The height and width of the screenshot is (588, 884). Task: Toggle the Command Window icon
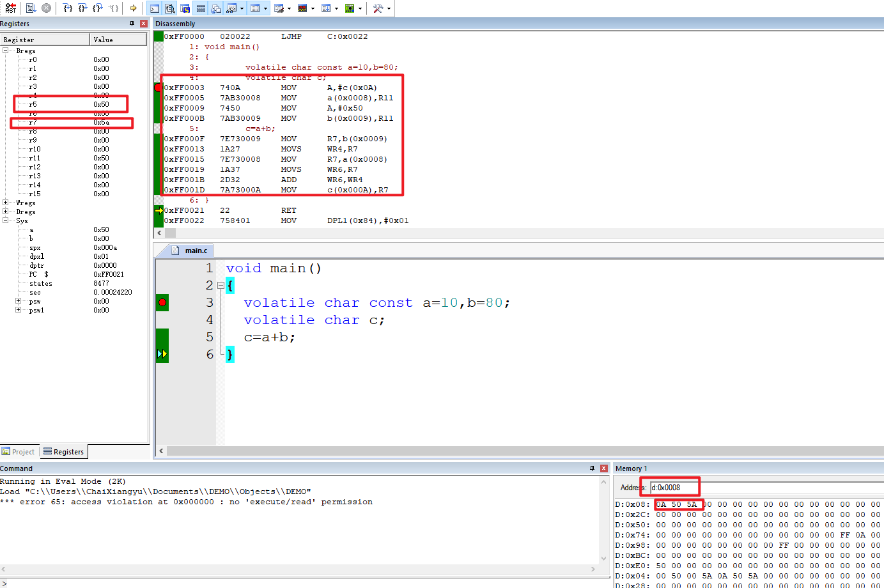tap(155, 8)
